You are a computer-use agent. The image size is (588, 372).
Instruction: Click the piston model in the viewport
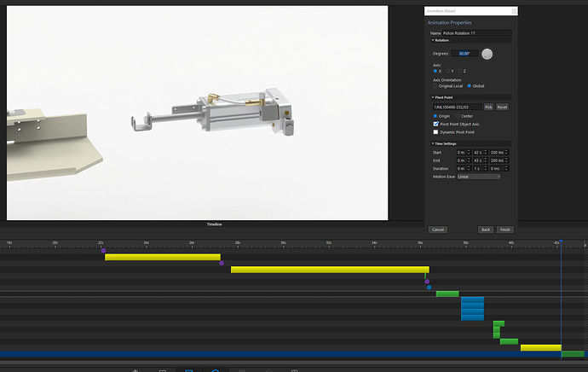[213, 112]
